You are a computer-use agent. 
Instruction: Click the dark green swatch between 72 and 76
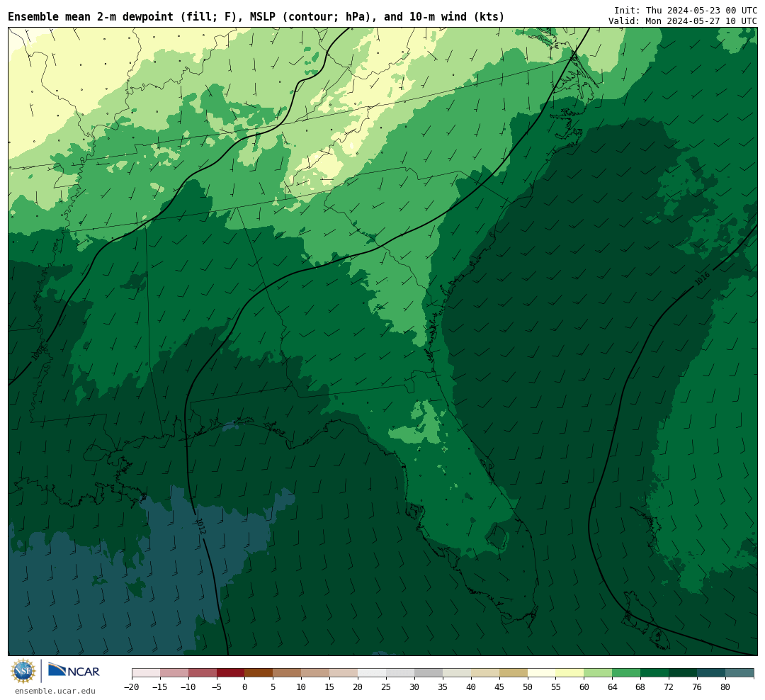[683, 673]
